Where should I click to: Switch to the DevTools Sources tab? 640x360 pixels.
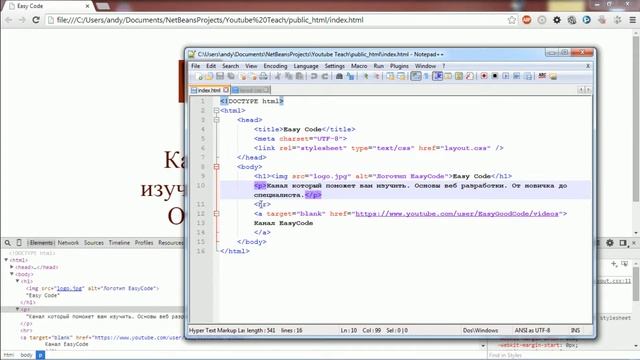coord(94,243)
